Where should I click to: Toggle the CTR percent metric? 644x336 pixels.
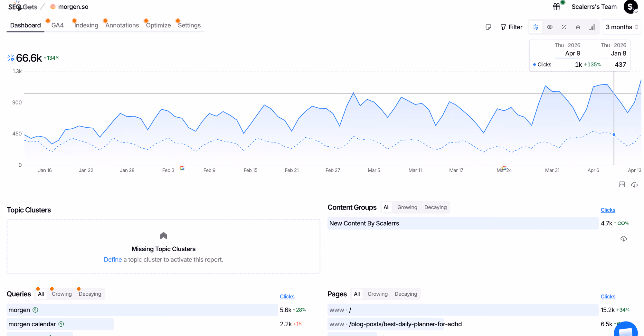564,27
